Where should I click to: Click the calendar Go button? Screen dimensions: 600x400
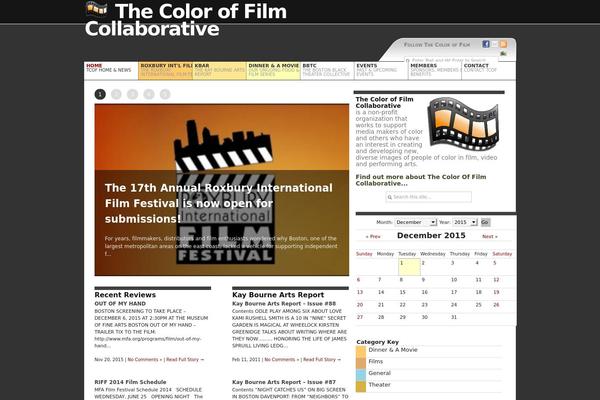click(x=485, y=222)
